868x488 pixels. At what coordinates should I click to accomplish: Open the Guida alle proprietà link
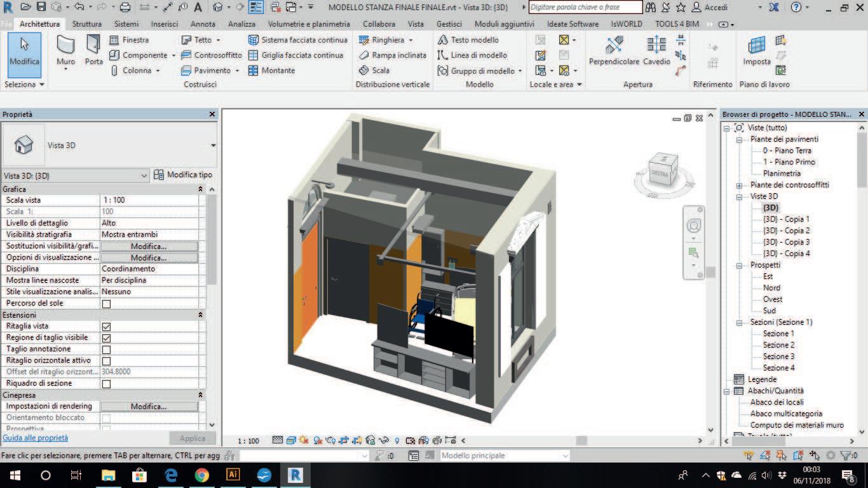click(35, 438)
